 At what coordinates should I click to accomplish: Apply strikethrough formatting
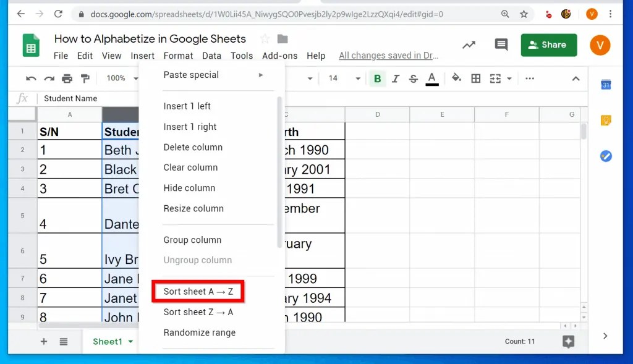tap(414, 78)
